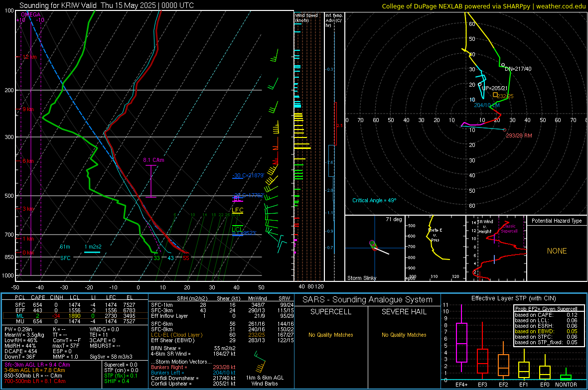
Task: Click the blue "-30 C=21879'" level label
Action: (248, 175)
